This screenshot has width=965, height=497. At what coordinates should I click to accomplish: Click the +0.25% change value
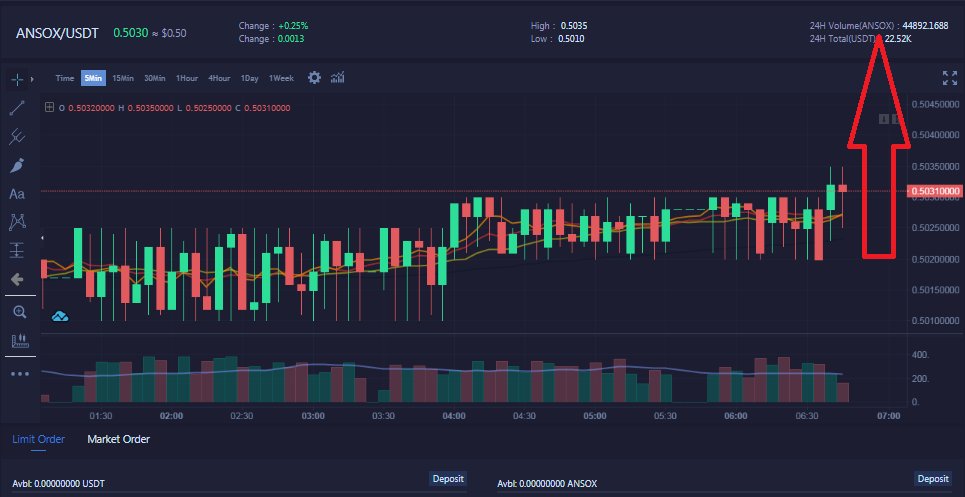coord(293,26)
